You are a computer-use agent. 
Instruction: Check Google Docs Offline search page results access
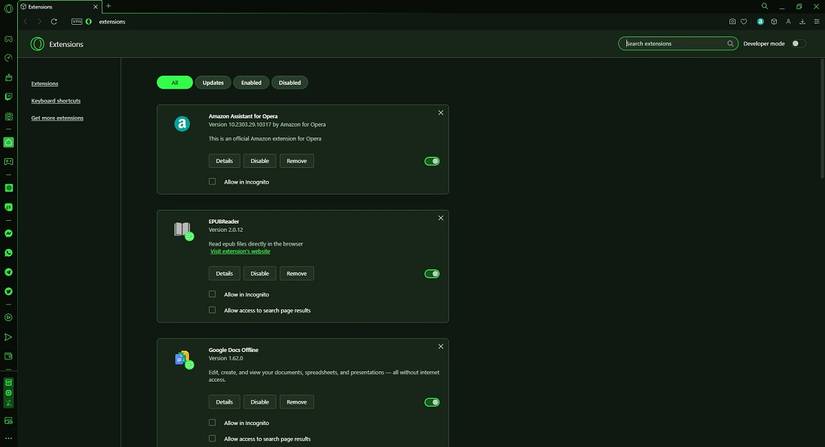pos(212,438)
